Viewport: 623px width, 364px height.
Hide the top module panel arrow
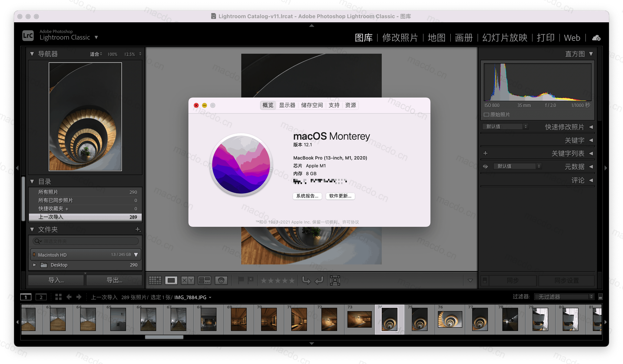tap(311, 25)
